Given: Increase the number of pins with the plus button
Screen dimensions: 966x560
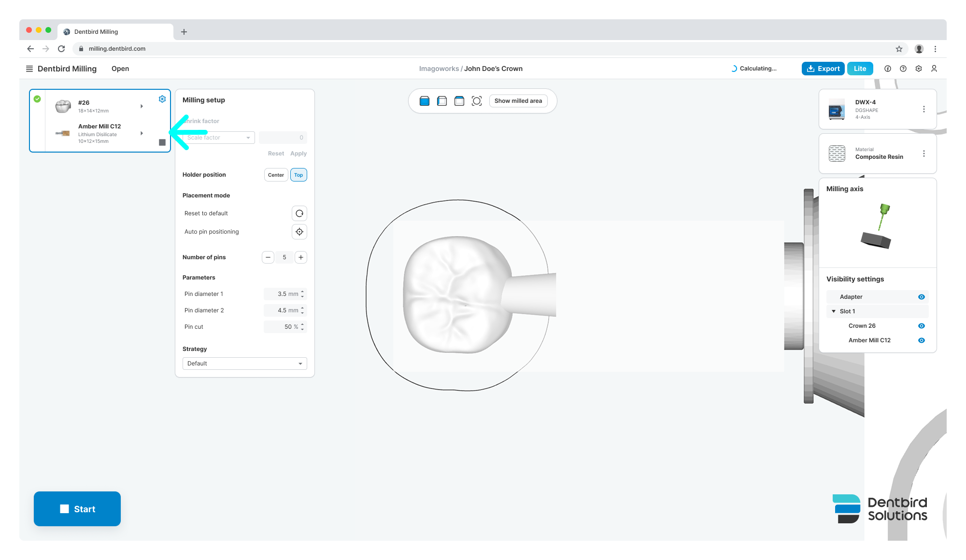Looking at the screenshot, I should pyautogui.click(x=301, y=257).
